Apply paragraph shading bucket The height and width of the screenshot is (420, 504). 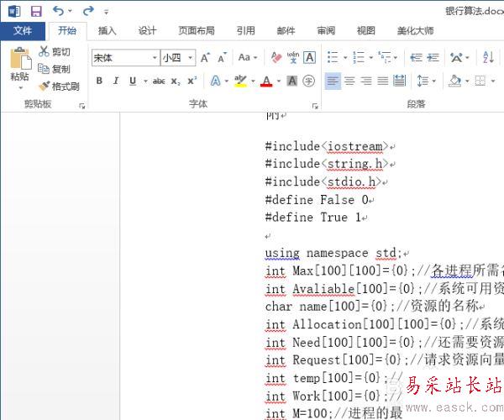454,81
